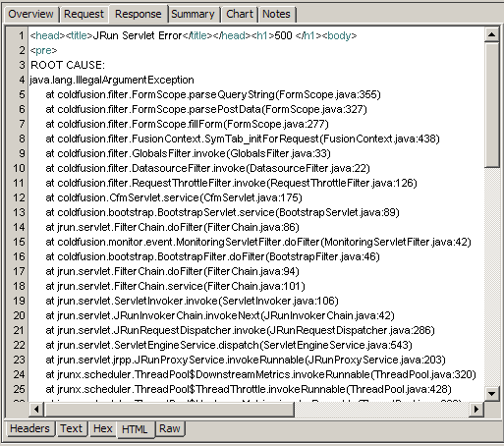
Task: Click line number 13 in gutter
Action: [19, 212]
